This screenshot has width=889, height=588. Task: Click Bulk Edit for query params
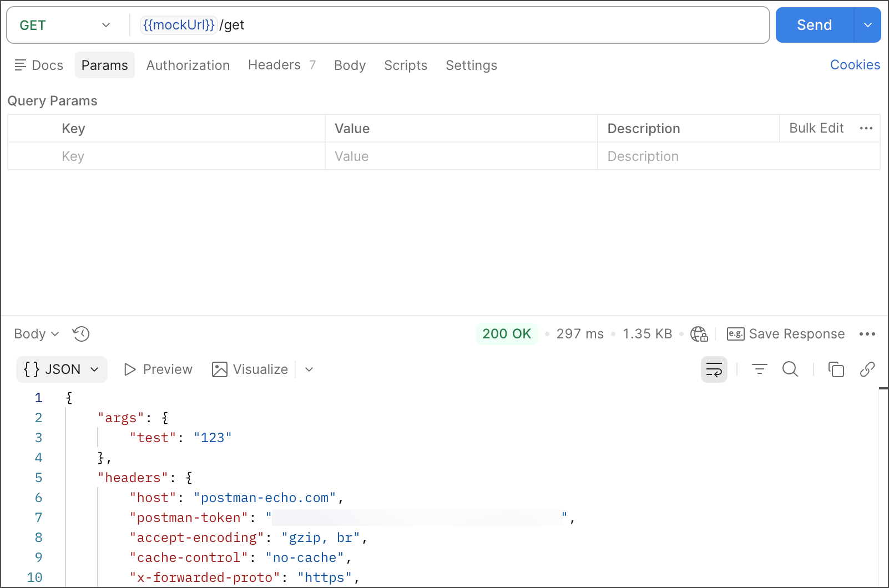pyautogui.click(x=816, y=129)
